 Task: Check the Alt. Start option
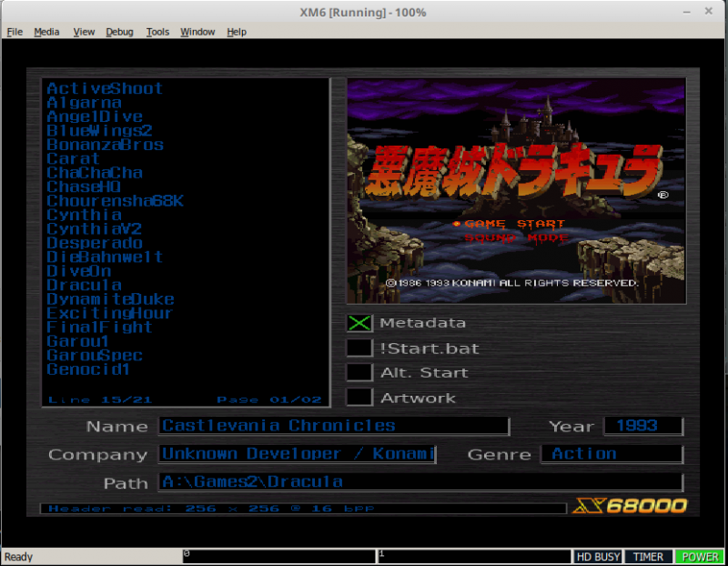tap(359, 372)
